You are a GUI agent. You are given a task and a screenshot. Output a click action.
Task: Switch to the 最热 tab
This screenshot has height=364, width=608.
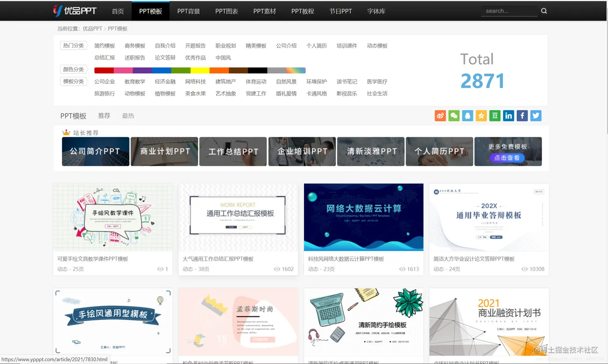click(128, 116)
